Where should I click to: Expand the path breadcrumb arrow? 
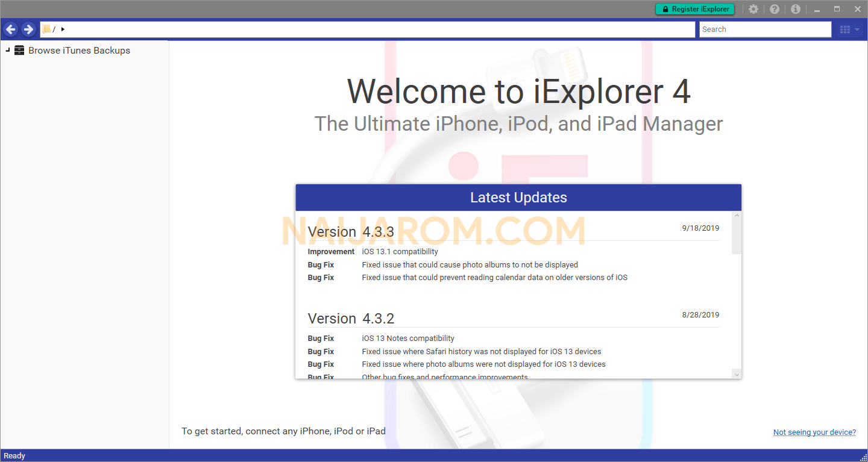tap(63, 29)
